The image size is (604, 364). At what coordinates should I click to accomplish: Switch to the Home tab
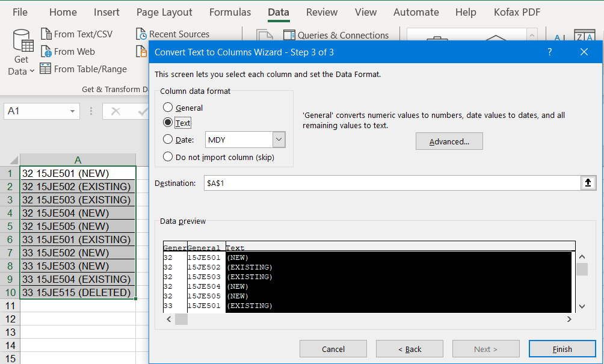pyautogui.click(x=63, y=12)
